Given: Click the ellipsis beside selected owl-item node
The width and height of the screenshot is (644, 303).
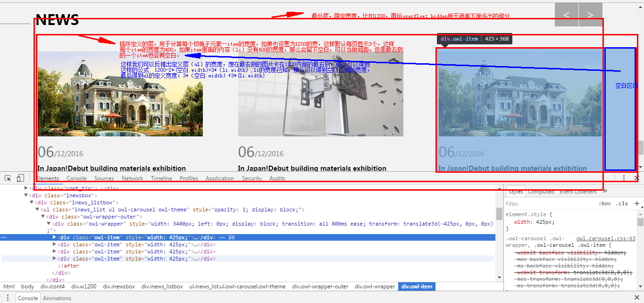Looking at the screenshot, I should pos(4,237).
